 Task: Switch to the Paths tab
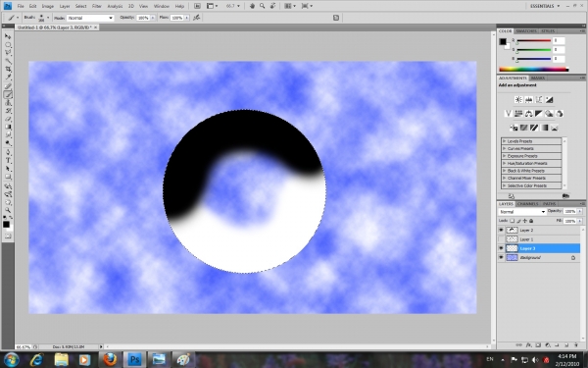[549, 204]
